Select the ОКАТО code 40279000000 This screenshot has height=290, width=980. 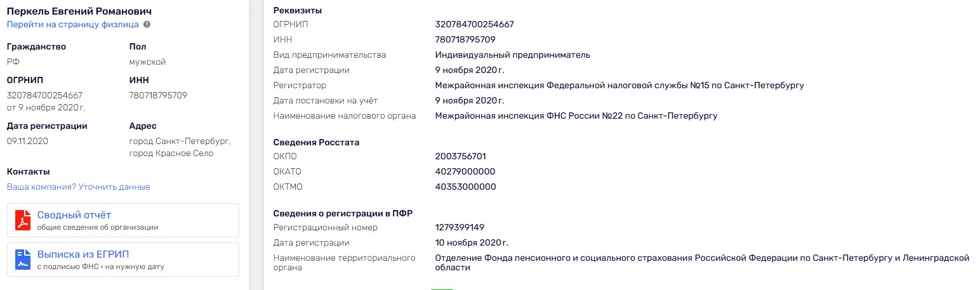[465, 171]
